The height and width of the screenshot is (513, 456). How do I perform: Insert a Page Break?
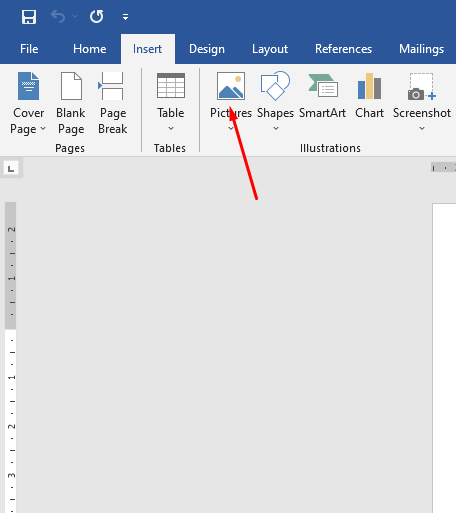[x=113, y=103]
